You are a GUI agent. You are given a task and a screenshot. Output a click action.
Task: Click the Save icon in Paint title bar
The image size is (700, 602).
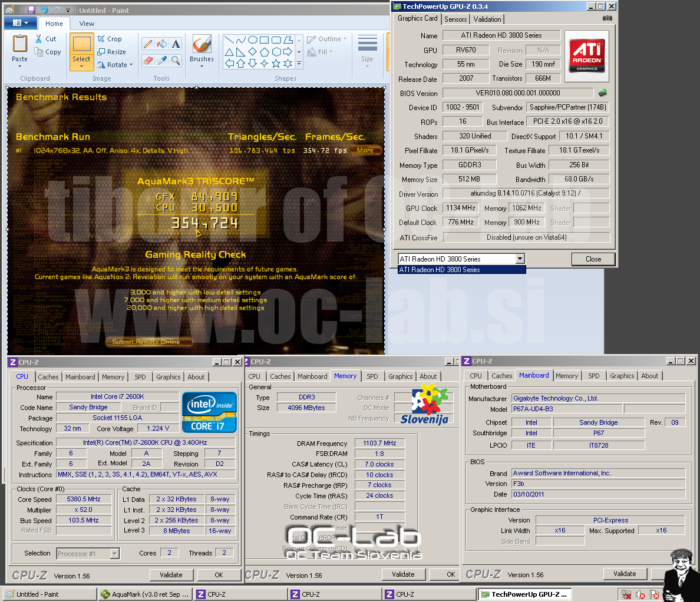tap(31, 10)
